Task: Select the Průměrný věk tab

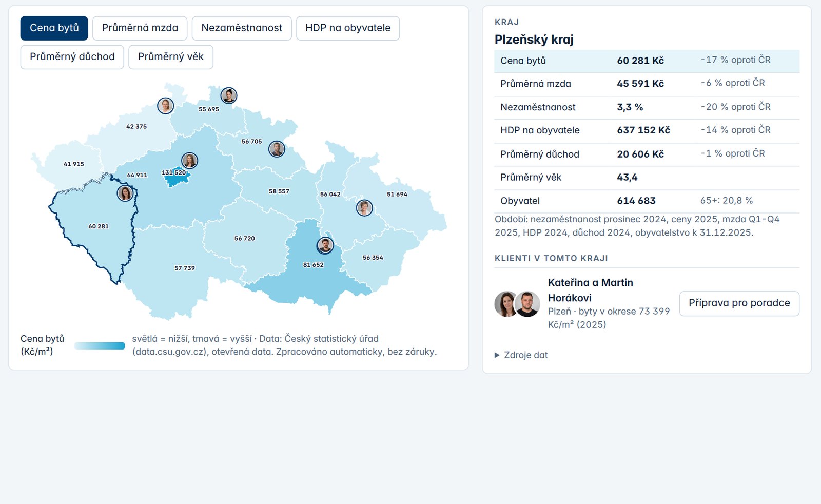Action: [171, 57]
